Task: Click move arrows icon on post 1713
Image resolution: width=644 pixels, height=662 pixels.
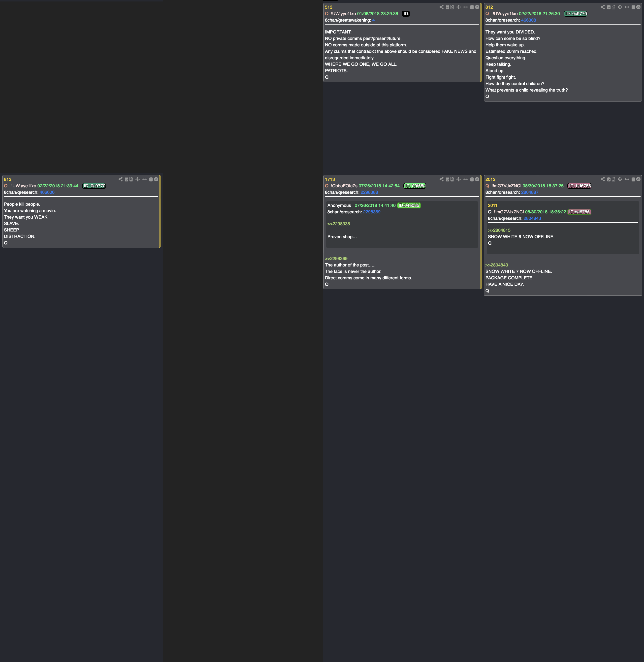Action: coord(459,179)
